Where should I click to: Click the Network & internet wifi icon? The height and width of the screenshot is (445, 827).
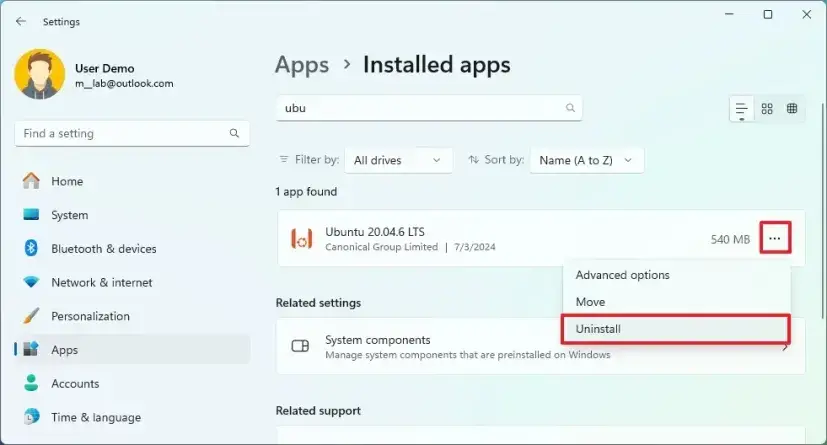pyautogui.click(x=31, y=282)
